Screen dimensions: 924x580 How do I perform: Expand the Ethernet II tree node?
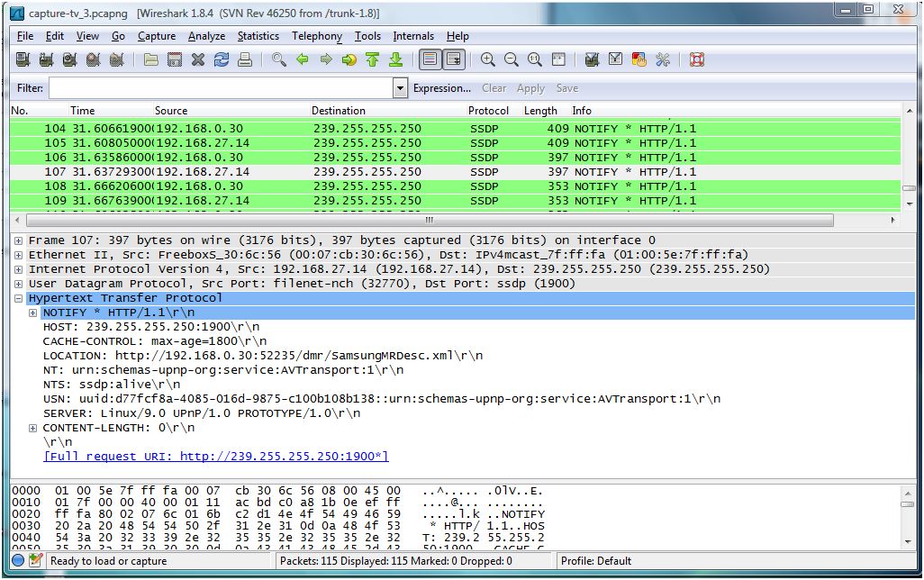point(18,255)
